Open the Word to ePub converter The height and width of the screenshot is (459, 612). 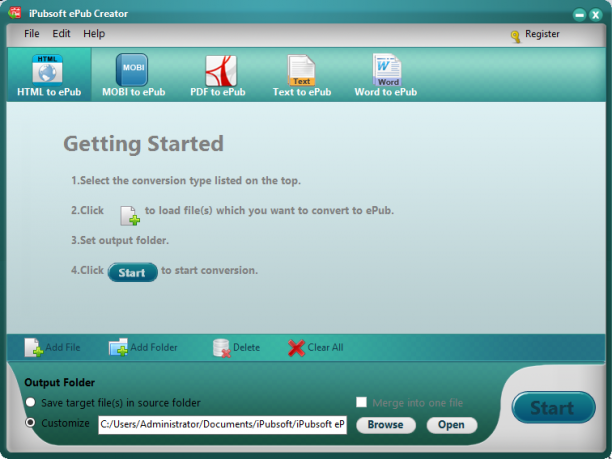coord(387,70)
